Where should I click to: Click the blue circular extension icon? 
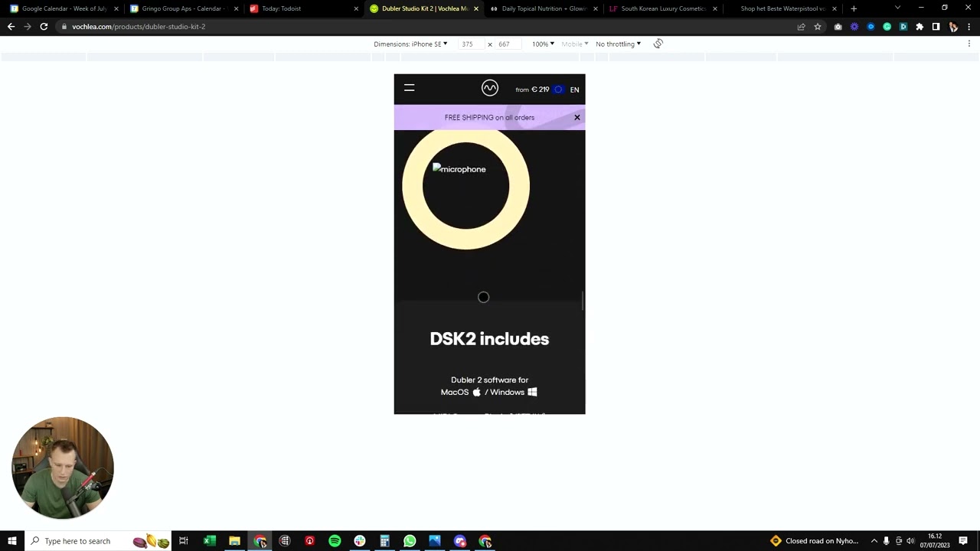coord(871,26)
